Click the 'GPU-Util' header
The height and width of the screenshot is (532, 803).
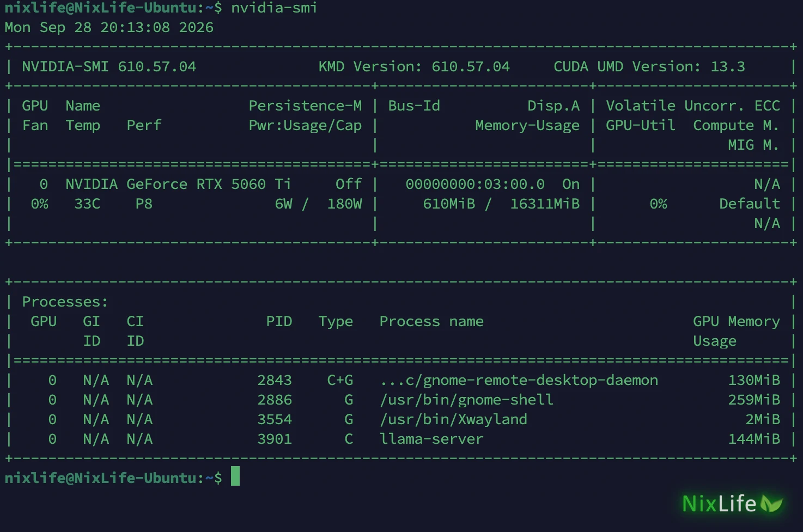coord(641,125)
